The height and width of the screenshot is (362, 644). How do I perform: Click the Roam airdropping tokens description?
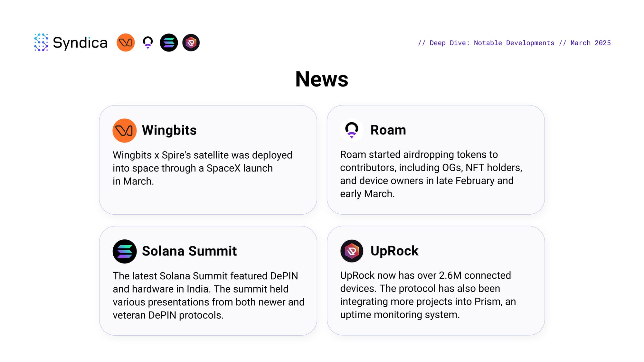[x=431, y=174]
